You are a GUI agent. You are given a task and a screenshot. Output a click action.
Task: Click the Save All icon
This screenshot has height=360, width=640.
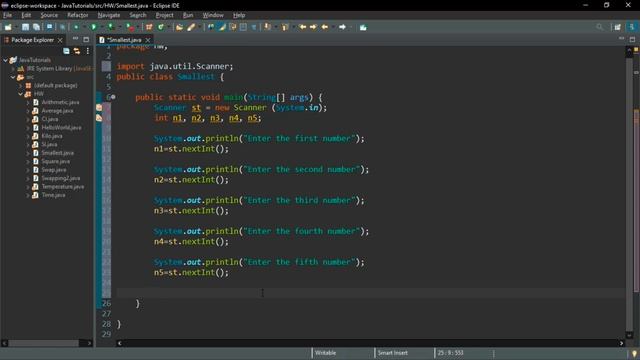[x=36, y=27]
